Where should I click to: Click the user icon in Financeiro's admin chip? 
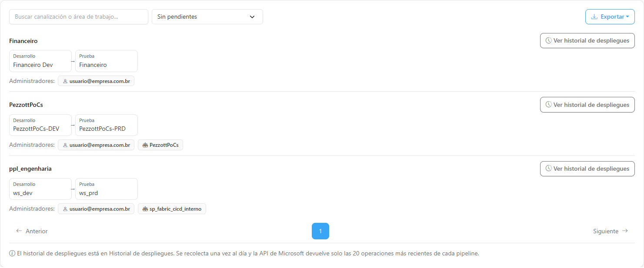[65, 81]
